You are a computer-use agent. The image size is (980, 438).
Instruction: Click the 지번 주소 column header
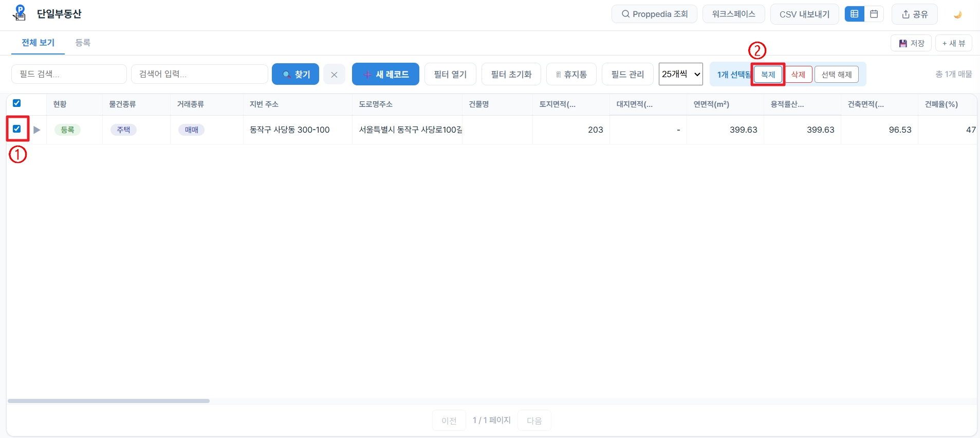point(298,104)
